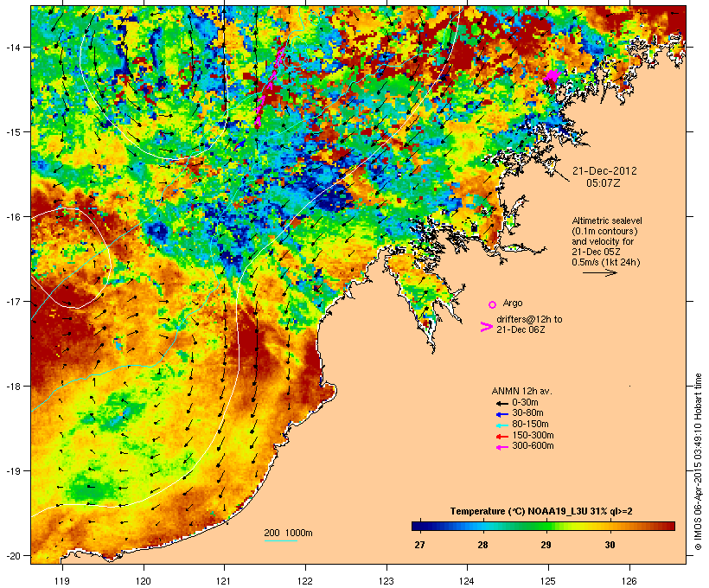709x588 pixels.
Task: Click the magenta drifters arrowhead legend symbol
Action: coord(486,327)
